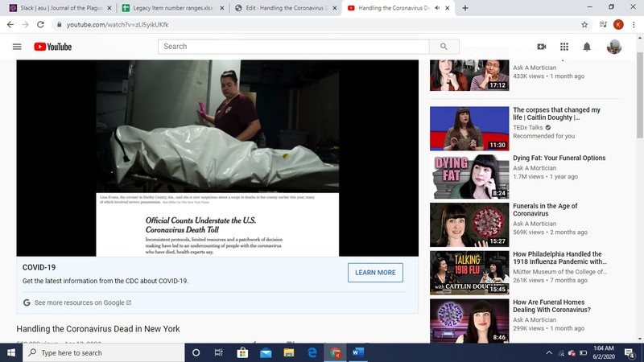Open a new browser tab
This screenshot has width=644, height=362.
465,7
